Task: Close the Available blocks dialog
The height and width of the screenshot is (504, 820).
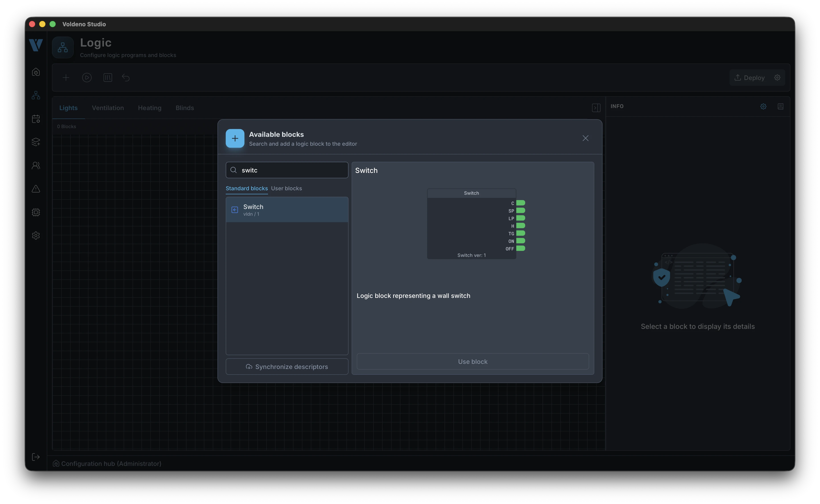Action: click(x=585, y=138)
